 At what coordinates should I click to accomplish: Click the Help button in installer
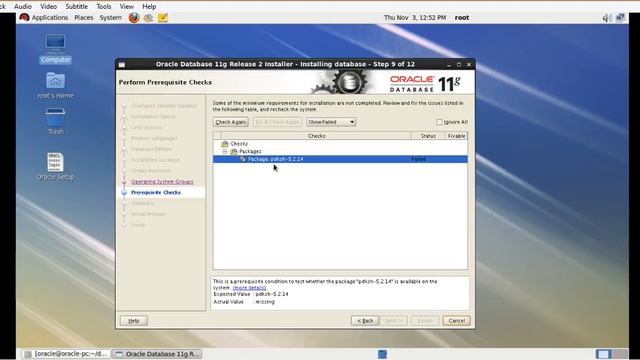(134, 321)
